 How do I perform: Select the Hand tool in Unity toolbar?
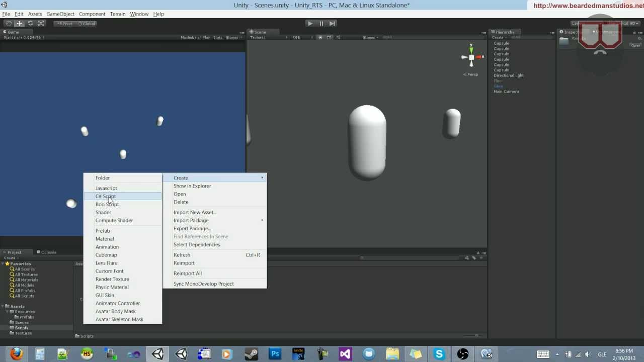(9, 23)
